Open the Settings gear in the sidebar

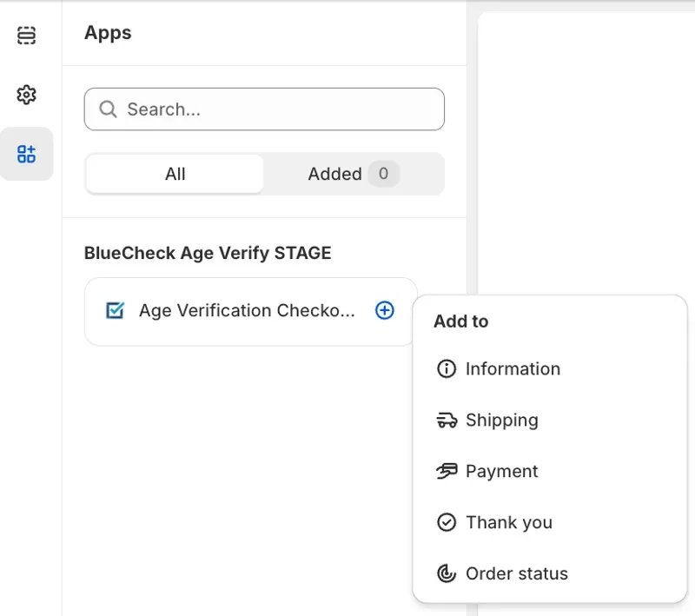26,95
